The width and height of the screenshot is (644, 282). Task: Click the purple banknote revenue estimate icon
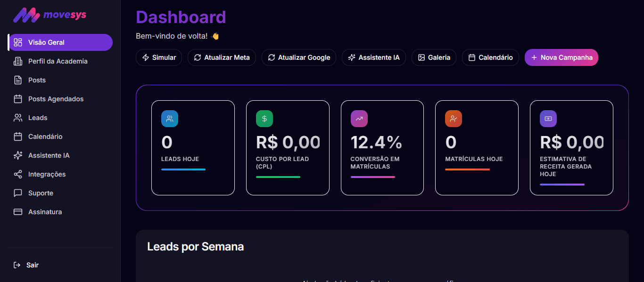[x=548, y=119]
